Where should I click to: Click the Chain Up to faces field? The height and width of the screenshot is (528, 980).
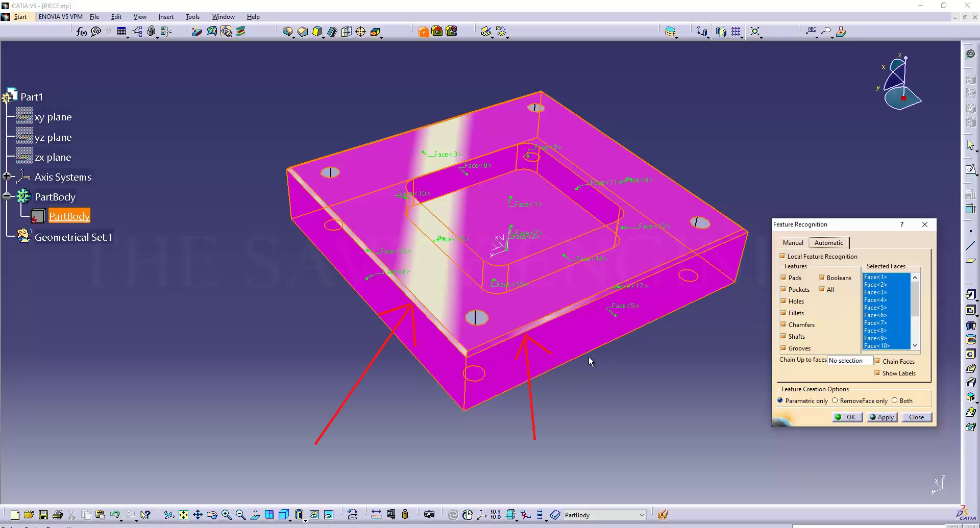pos(849,361)
